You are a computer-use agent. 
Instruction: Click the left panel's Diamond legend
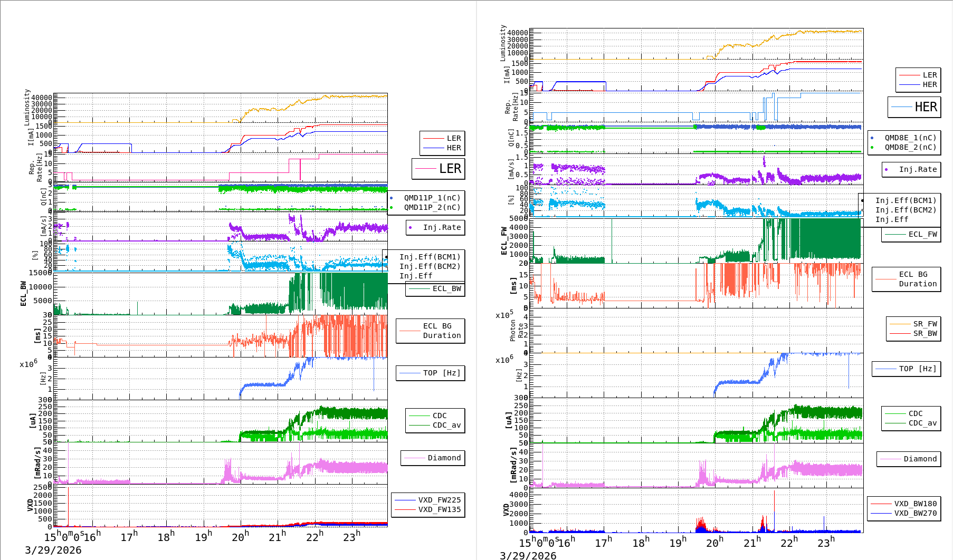(x=444, y=458)
